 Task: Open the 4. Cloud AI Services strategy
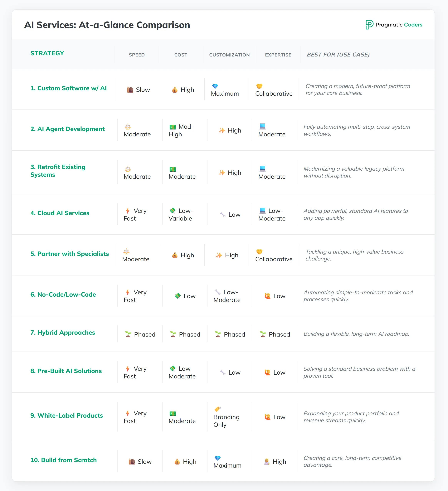pos(60,213)
